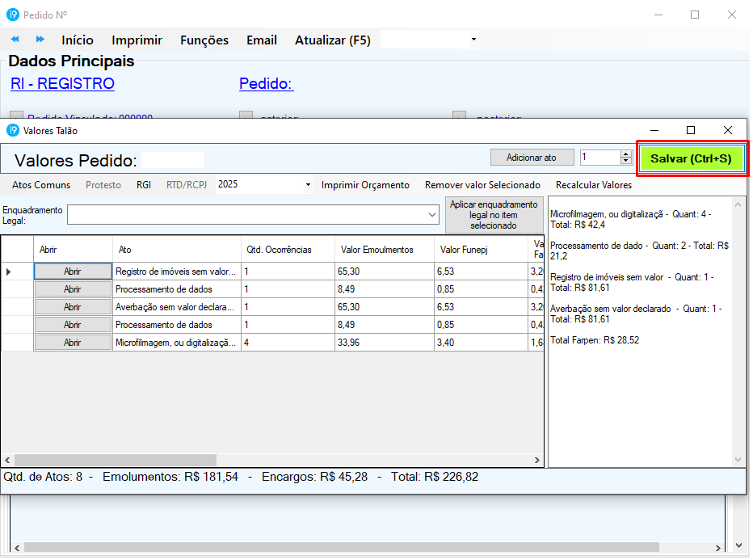The width and height of the screenshot is (753, 560).
Task: Follow the RI - REGISTRO link
Action: (62, 84)
